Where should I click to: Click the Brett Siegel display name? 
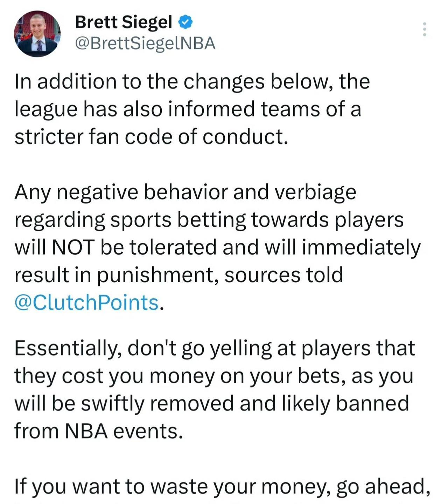tap(124, 22)
